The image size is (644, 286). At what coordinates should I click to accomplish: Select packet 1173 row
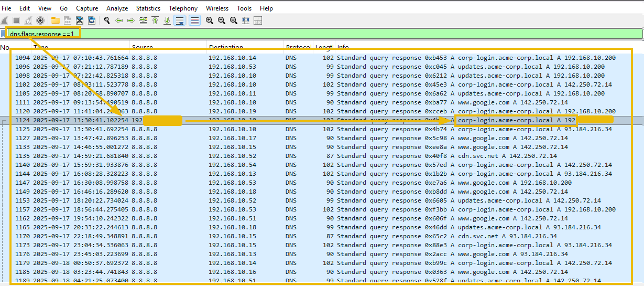pyautogui.click(x=322, y=245)
